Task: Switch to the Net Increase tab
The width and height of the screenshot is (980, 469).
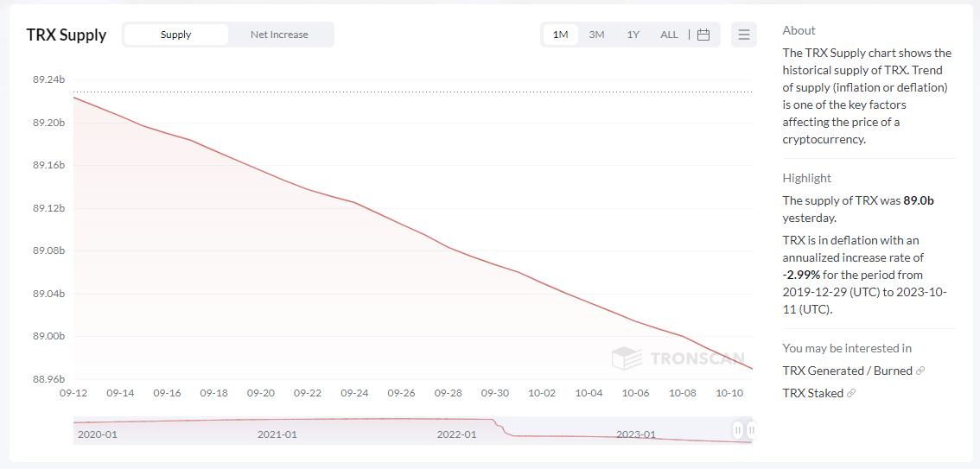Action: point(279,35)
